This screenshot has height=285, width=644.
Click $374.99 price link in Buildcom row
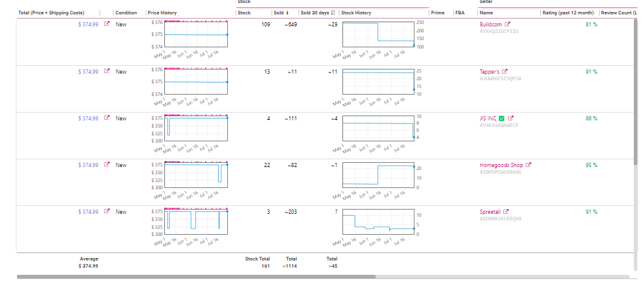point(88,24)
